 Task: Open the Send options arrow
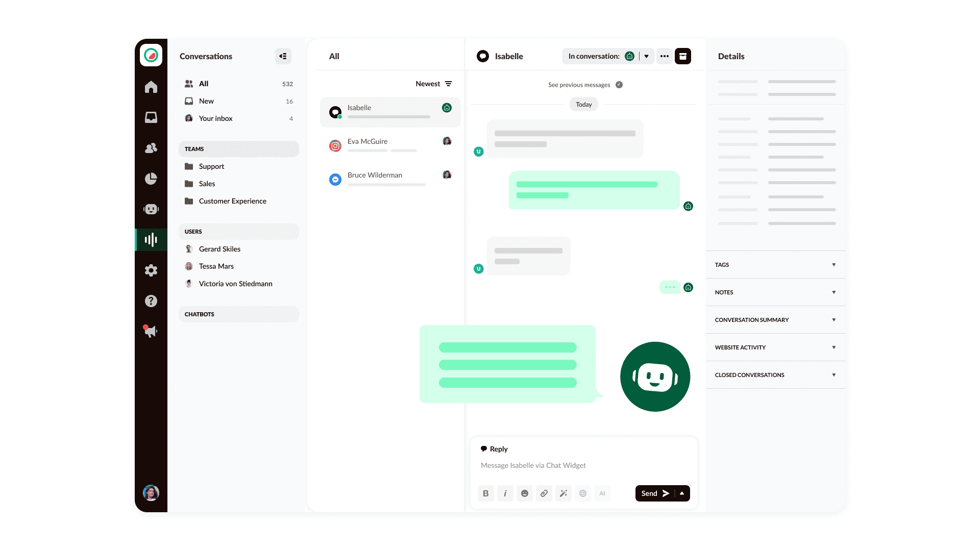tap(682, 493)
